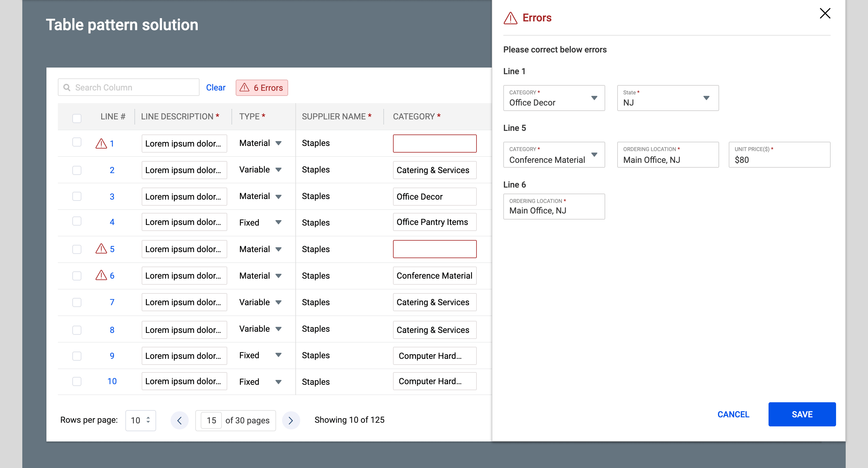The image size is (868, 468).
Task: Click the Save button
Action: point(802,414)
